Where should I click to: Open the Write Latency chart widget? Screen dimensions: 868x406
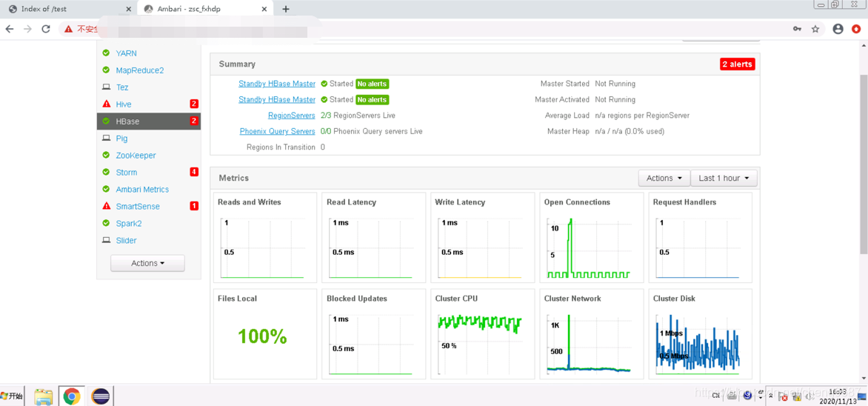(x=483, y=238)
